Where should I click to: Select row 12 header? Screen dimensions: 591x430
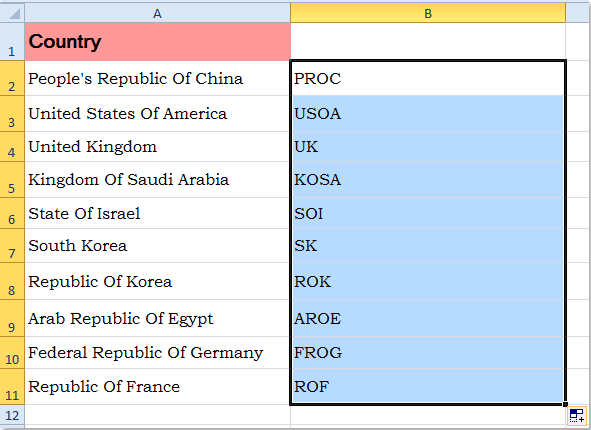[12, 416]
